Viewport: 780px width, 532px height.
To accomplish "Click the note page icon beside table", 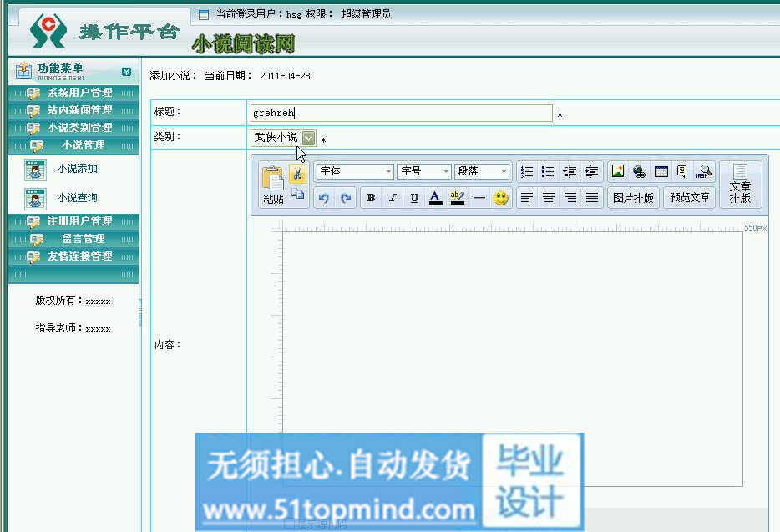I will (682, 172).
